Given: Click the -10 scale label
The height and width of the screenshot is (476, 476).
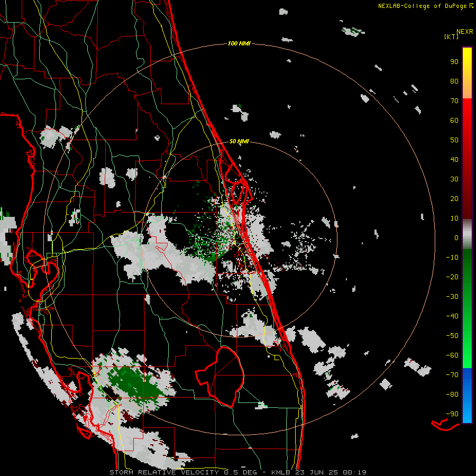Looking at the screenshot, I should click(452, 258).
